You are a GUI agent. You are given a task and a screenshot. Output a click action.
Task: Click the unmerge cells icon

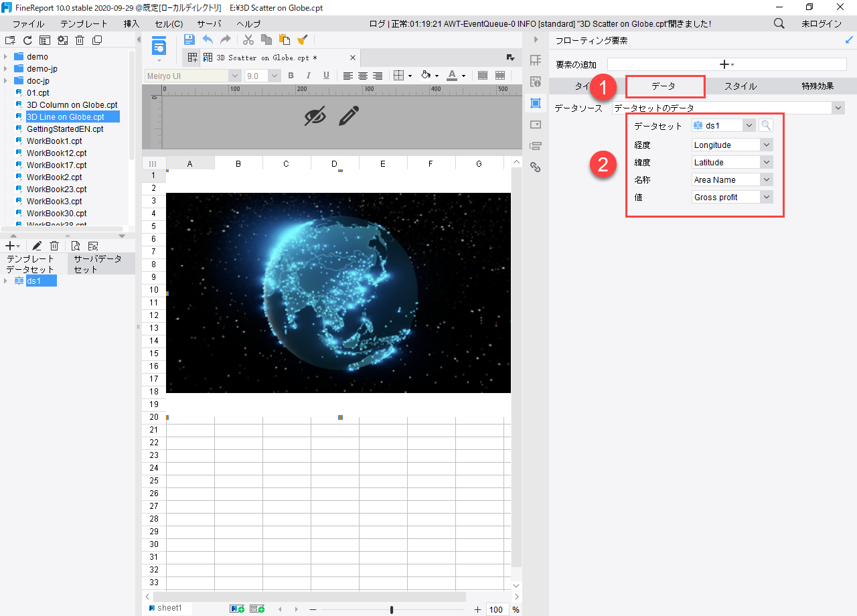coord(500,76)
